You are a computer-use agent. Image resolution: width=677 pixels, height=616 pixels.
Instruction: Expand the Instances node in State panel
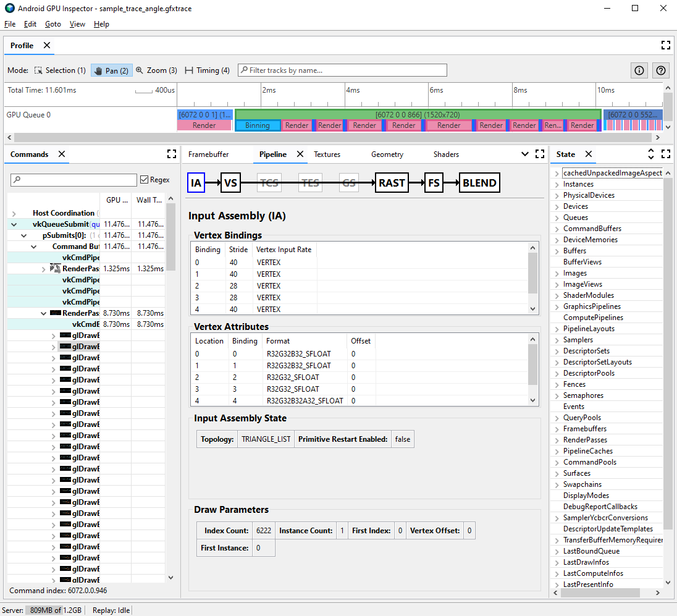coord(557,184)
